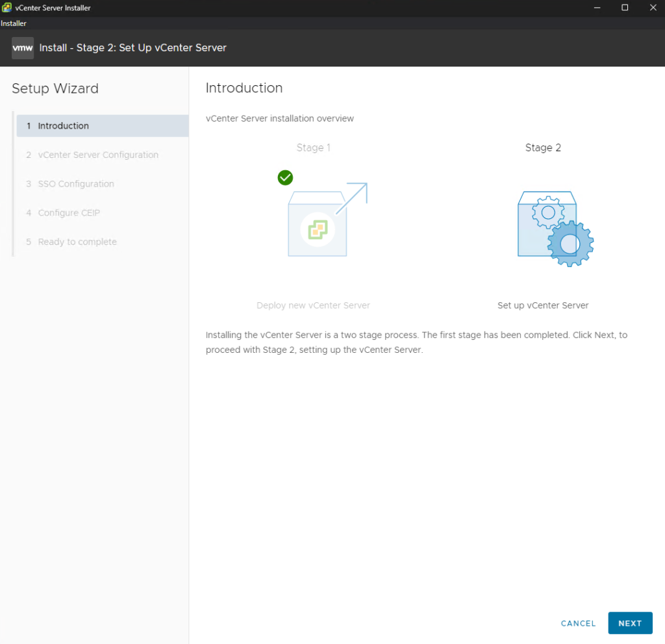Select the Stage 1 deploy box icon

coord(318,224)
